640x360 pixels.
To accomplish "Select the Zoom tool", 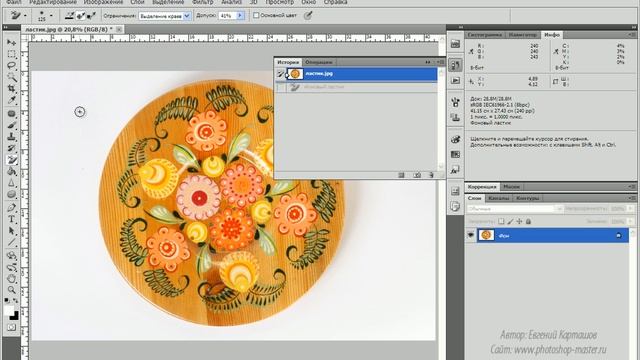I will pyautogui.click(x=11, y=290).
